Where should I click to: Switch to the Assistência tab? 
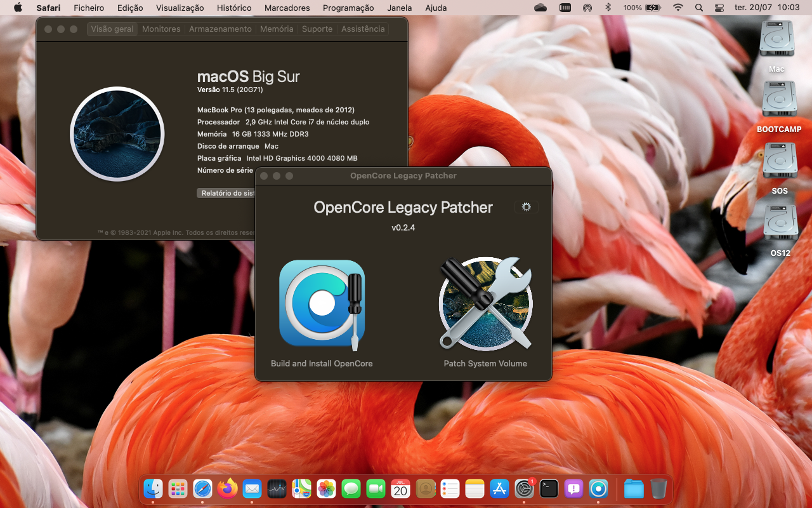click(363, 29)
